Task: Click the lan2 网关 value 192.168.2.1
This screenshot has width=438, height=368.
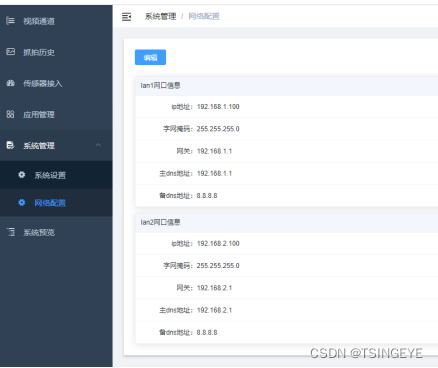Action: pyautogui.click(x=214, y=288)
